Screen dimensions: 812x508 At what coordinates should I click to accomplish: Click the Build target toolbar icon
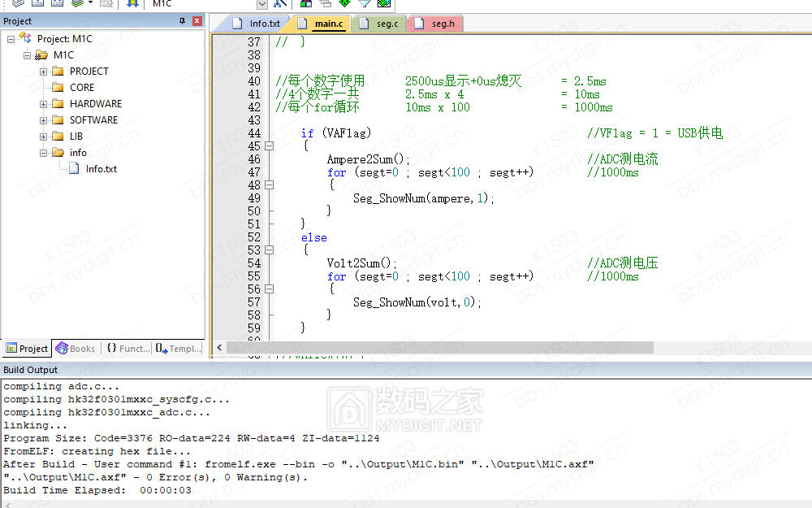tap(37, 3)
